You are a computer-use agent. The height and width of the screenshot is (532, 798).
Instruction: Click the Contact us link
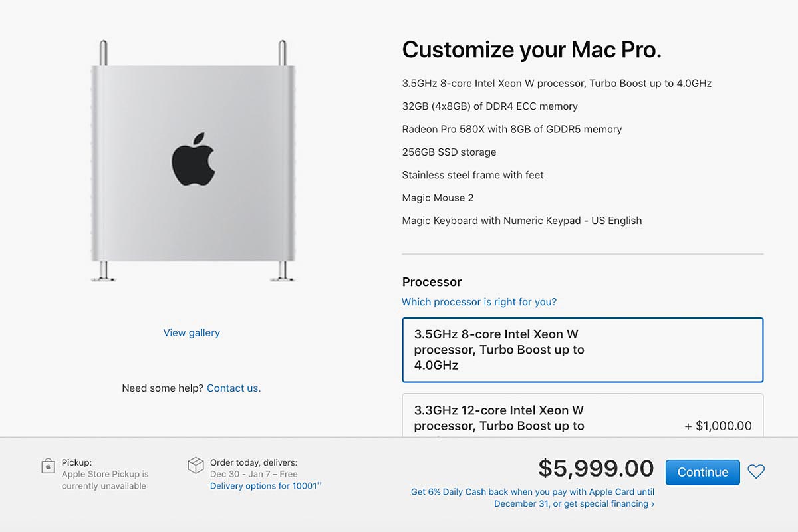pos(233,388)
